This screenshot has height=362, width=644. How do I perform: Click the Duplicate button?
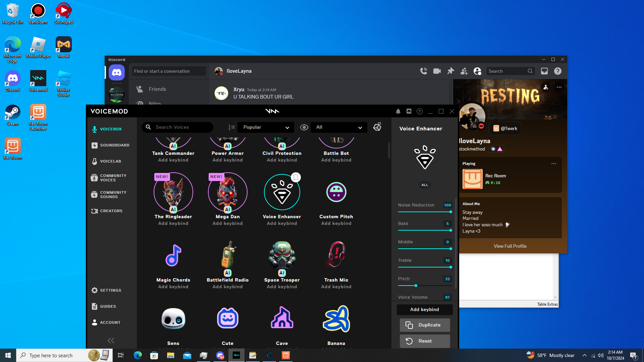point(425,325)
